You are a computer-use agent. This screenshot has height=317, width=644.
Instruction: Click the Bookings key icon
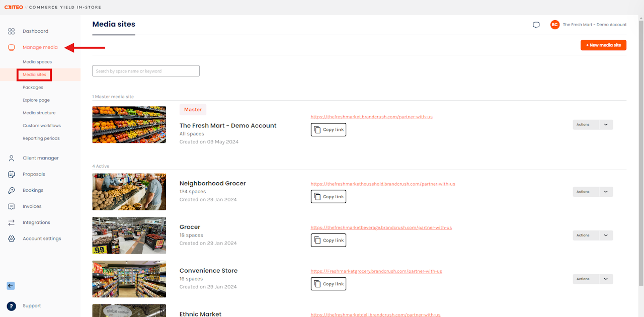[11, 190]
